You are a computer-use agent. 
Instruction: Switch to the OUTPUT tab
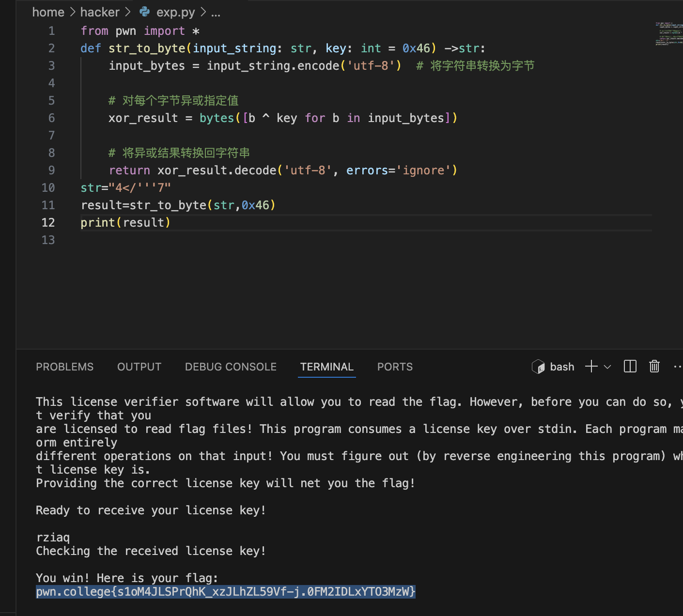(139, 367)
